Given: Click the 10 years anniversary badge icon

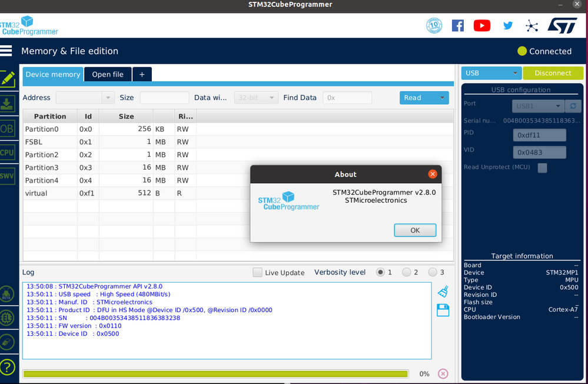Looking at the screenshot, I should [434, 25].
